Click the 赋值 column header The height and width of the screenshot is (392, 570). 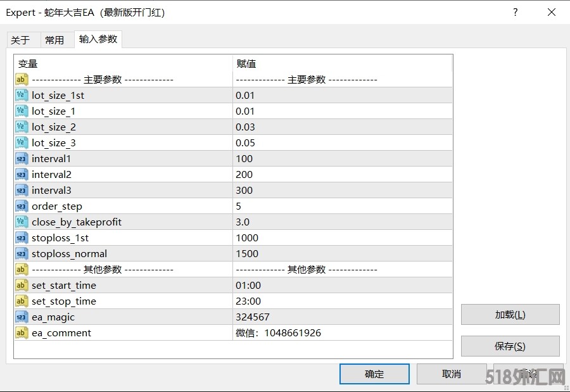point(343,63)
